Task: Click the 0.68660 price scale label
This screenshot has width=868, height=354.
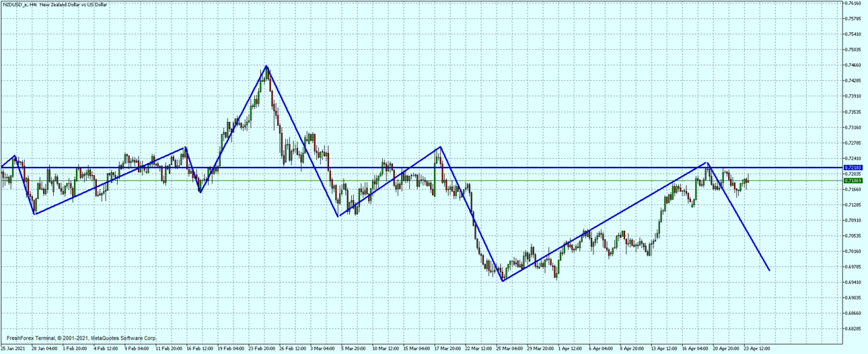Action: pos(853,313)
